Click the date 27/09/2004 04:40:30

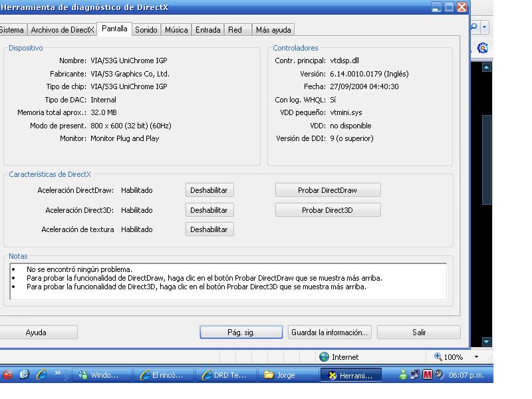click(364, 86)
